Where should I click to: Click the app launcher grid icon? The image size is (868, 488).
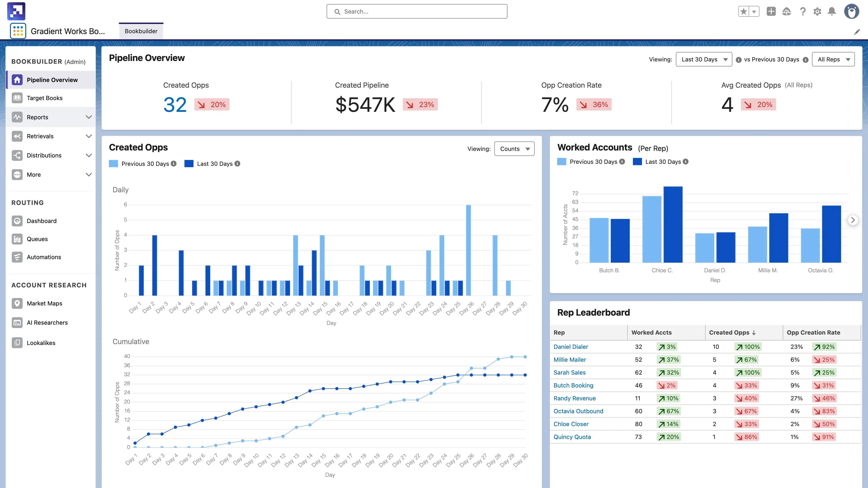point(18,31)
